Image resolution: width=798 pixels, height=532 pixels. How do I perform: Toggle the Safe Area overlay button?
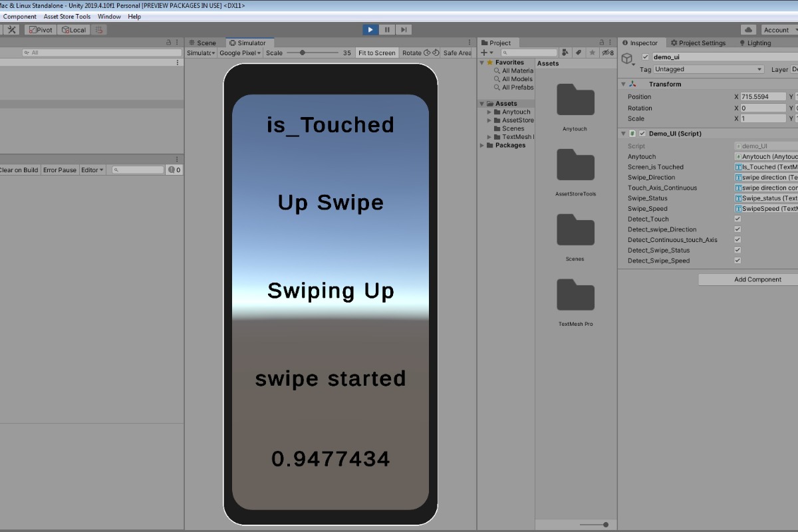pyautogui.click(x=457, y=53)
